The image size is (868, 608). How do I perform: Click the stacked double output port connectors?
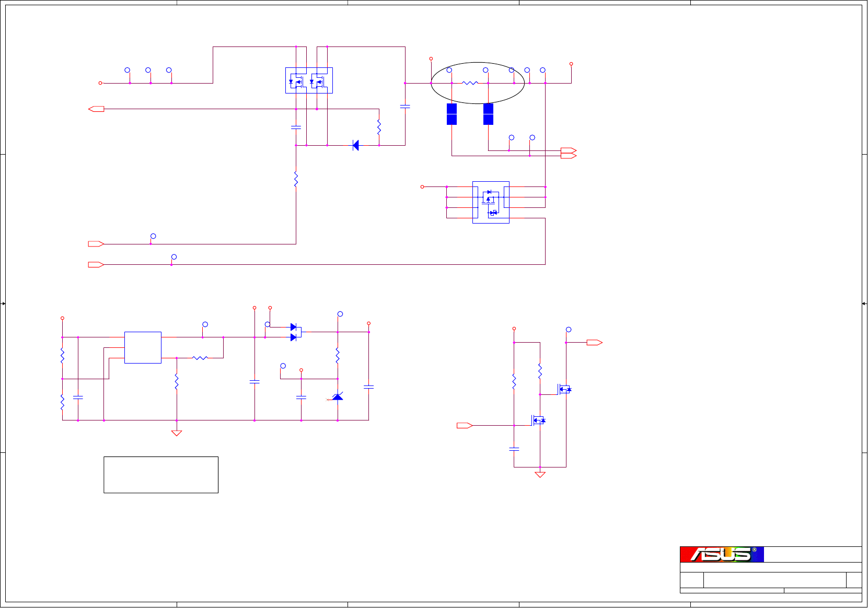tap(569, 153)
